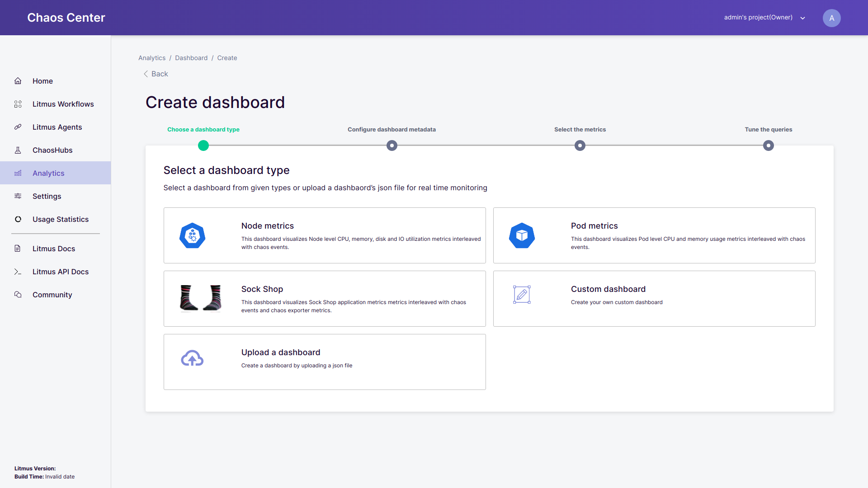Viewport: 868px width, 488px height.
Task: Click the Tune the queries step circle
Action: point(769,145)
